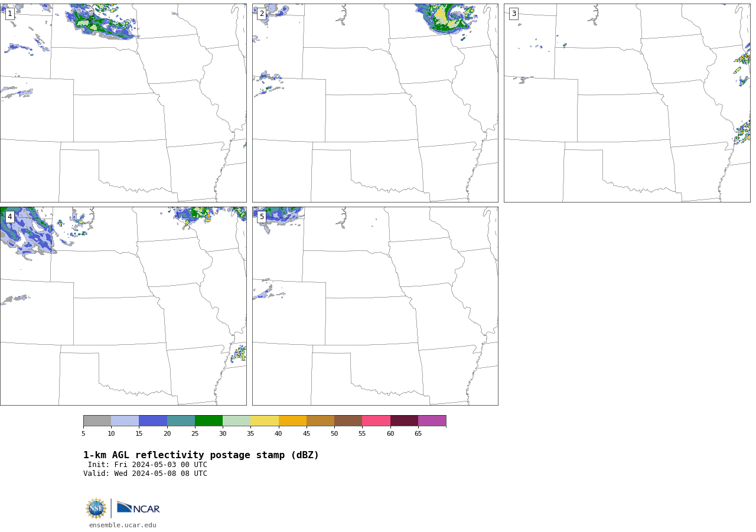Click the member number label '2'
The image size is (756, 532).
point(262,14)
